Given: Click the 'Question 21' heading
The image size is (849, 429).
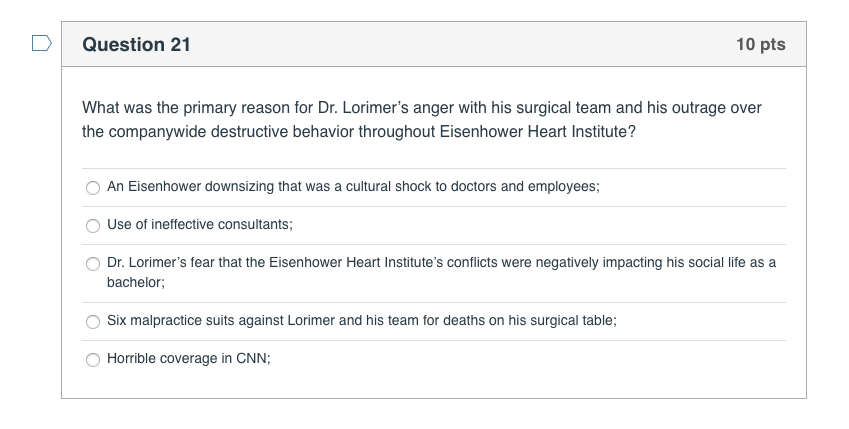Looking at the screenshot, I should tap(137, 44).
